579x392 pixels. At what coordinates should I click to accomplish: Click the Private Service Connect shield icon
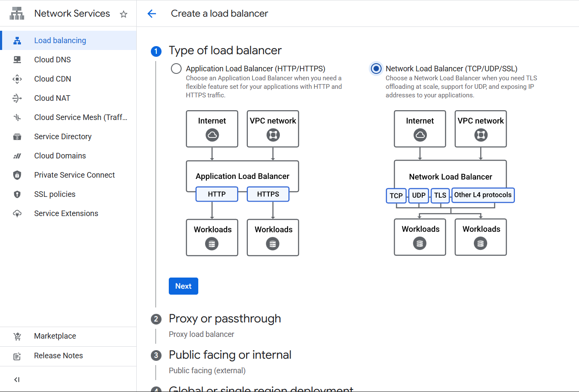coord(17,175)
